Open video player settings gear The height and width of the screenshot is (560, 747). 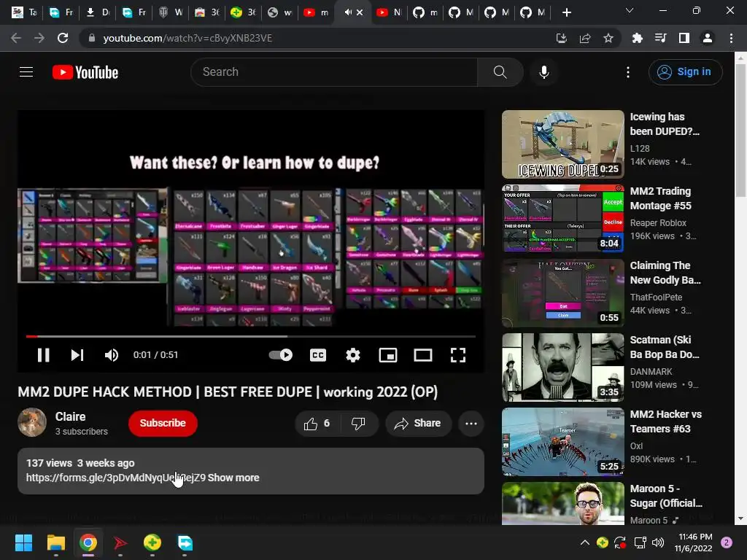click(x=352, y=355)
